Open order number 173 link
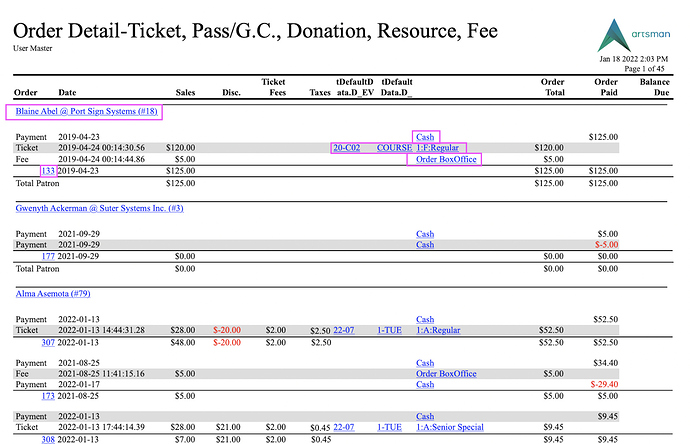Screen dimensions: 690x444 48,396
